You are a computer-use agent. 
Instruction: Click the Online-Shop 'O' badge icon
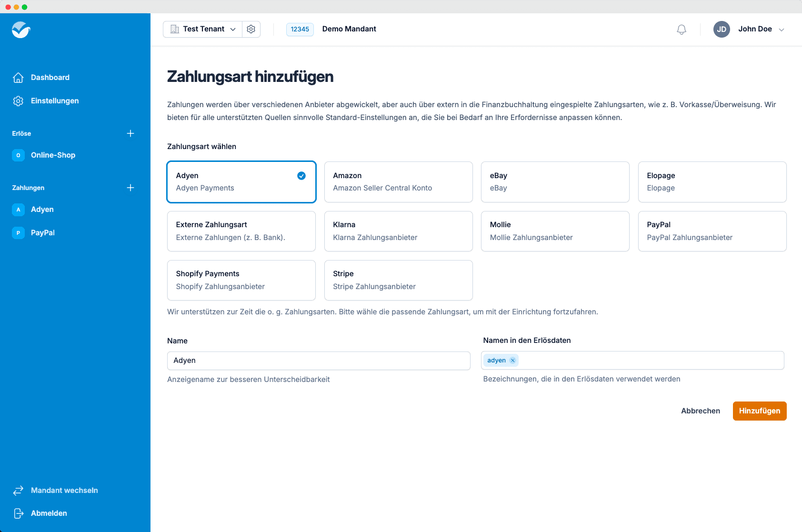(18, 155)
